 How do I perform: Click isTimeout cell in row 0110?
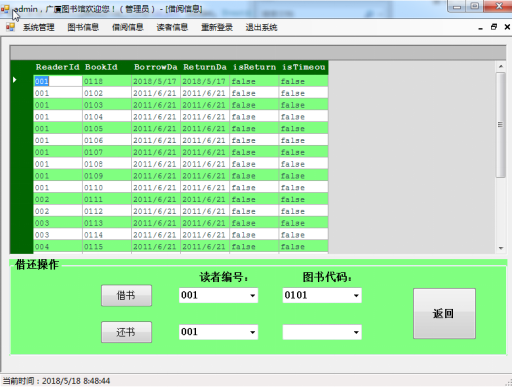[303, 187]
